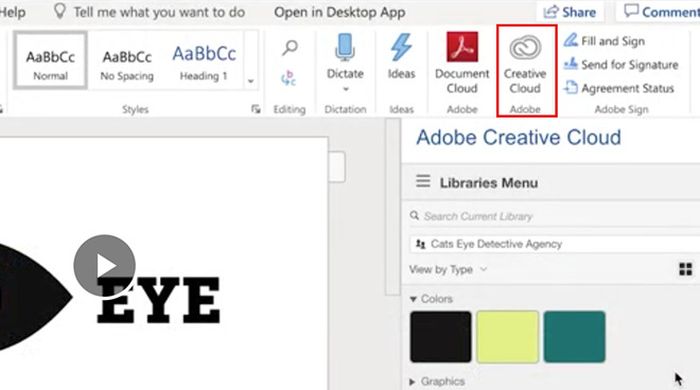The height and width of the screenshot is (390, 700).
Task: Click Send for Signature
Action: 621,65
